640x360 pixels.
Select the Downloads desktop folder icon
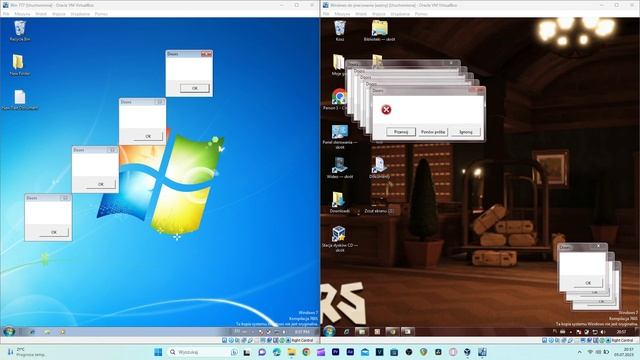(x=340, y=202)
